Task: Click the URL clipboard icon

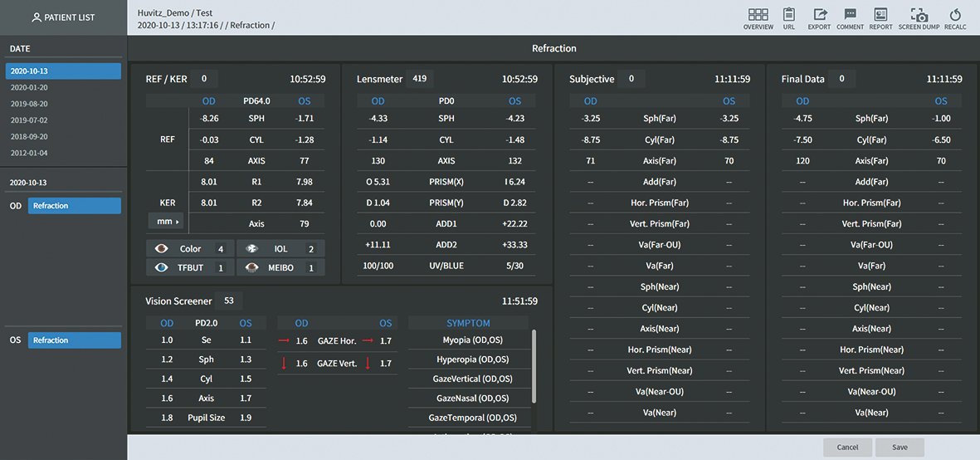Action: (x=788, y=15)
